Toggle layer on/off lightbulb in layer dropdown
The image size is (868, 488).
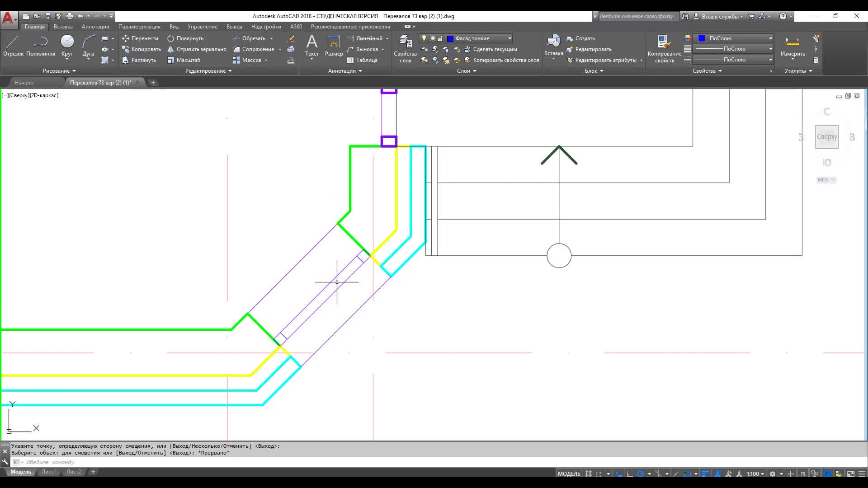pos(424,38)
